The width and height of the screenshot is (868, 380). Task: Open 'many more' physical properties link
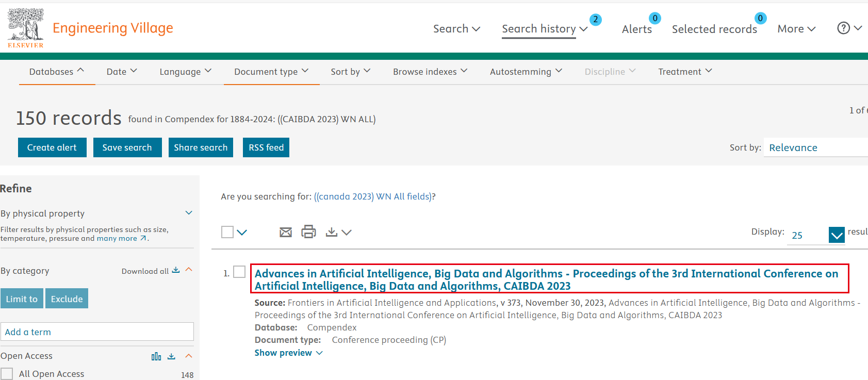tap(122, 238)
